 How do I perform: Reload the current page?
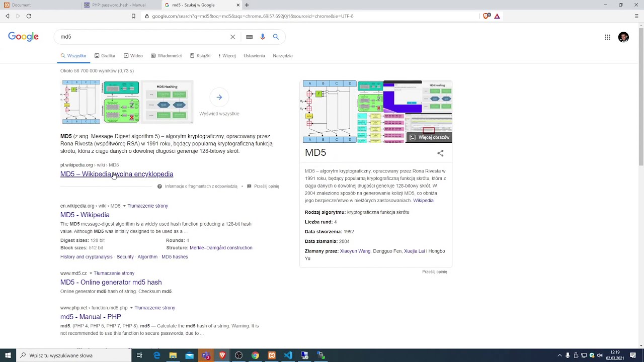(29, 16)
